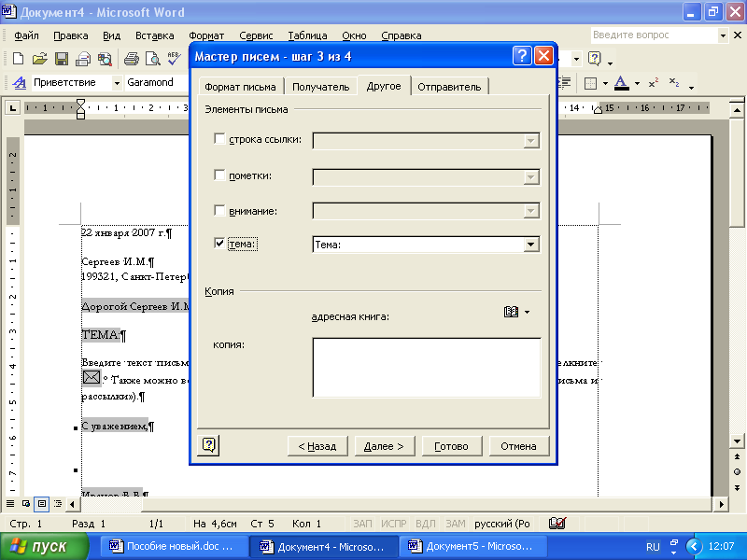Switch to Outline view icon
747x560 pixels.
[58, 503]
